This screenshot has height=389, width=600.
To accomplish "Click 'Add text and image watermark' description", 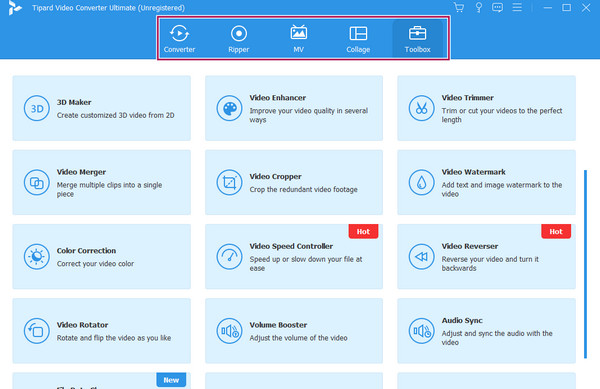I will pyautogui.click(x=502, y=189).
